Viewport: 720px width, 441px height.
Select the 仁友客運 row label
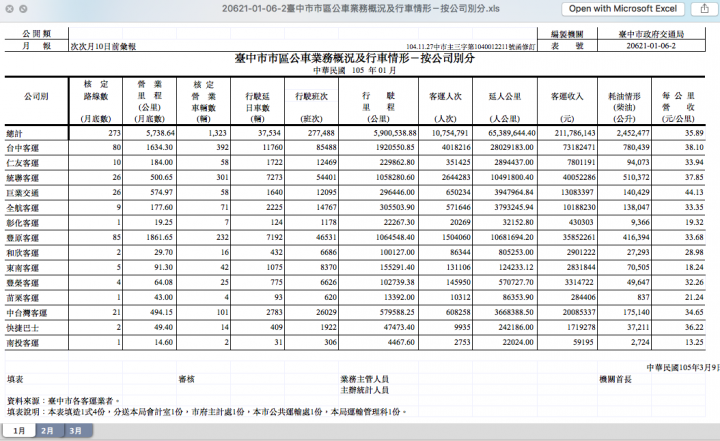point(22,163)
